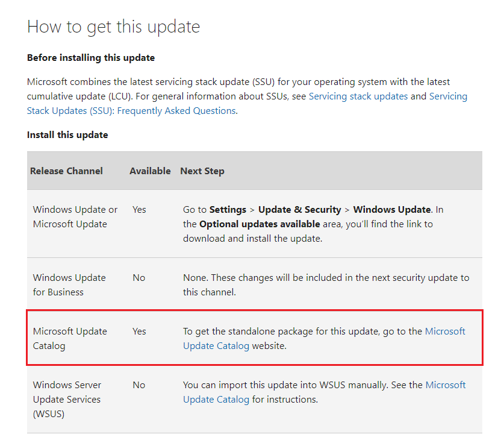
Task: Click 'Yes' in Windows Update row
Action: pyautogui.click(x=139, y=210)
